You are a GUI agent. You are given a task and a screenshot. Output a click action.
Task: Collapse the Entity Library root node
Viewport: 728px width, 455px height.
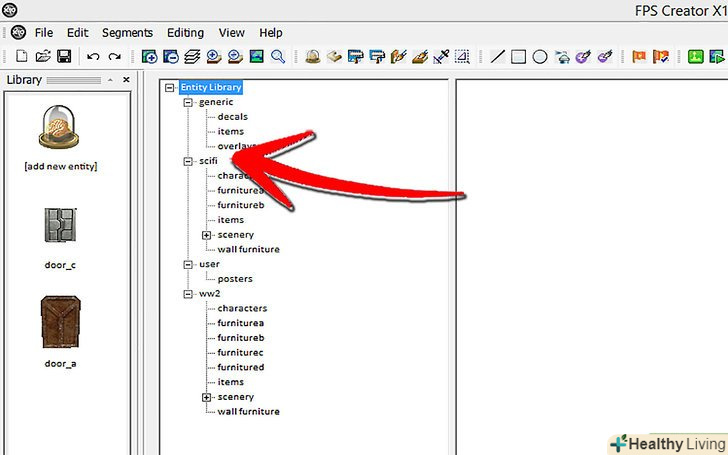coord(169,87)
